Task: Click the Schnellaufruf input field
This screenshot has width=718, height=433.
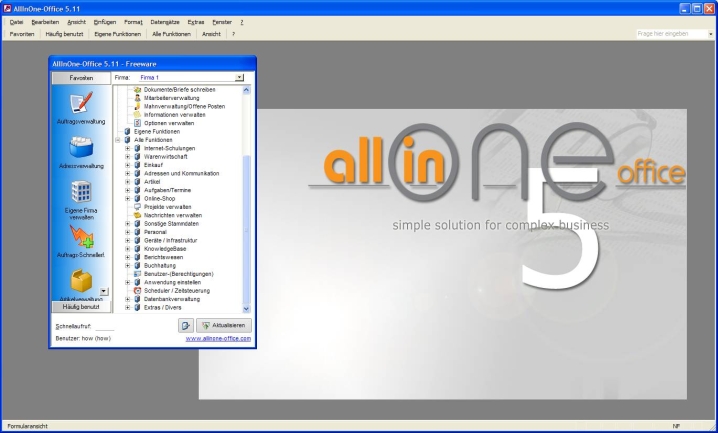Action: pos(105,326)
